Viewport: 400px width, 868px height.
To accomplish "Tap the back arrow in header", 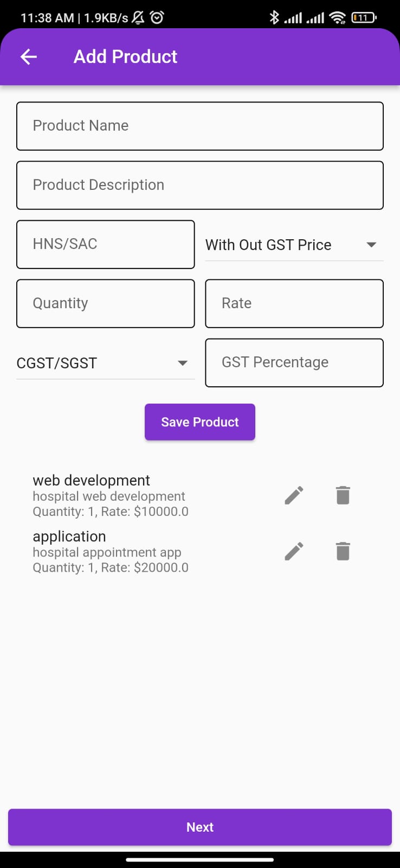I will (29, 56).
